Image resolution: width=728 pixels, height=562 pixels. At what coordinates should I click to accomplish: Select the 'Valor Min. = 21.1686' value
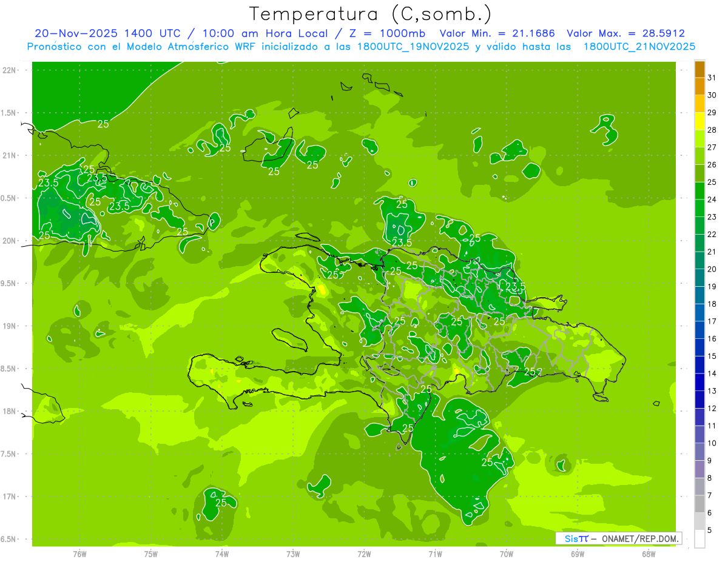[497, 33]
